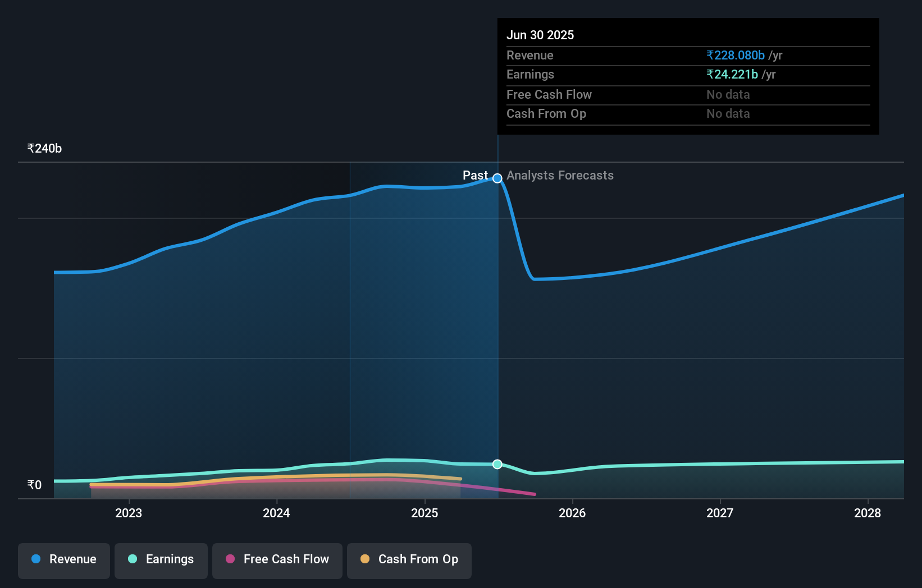Select the white marker on the Revenue line
This screenshot has height=588, width=922.
[497, 178]
